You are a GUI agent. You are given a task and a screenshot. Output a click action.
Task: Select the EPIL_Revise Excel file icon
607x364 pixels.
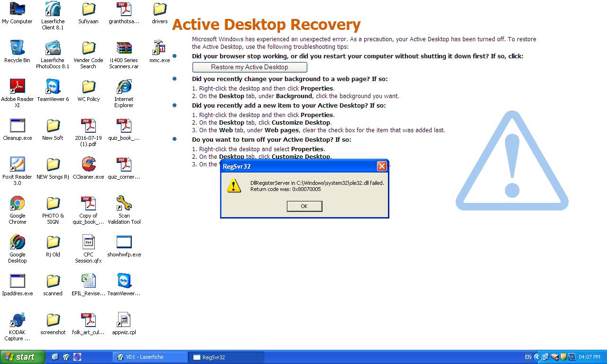pos(88,285)
